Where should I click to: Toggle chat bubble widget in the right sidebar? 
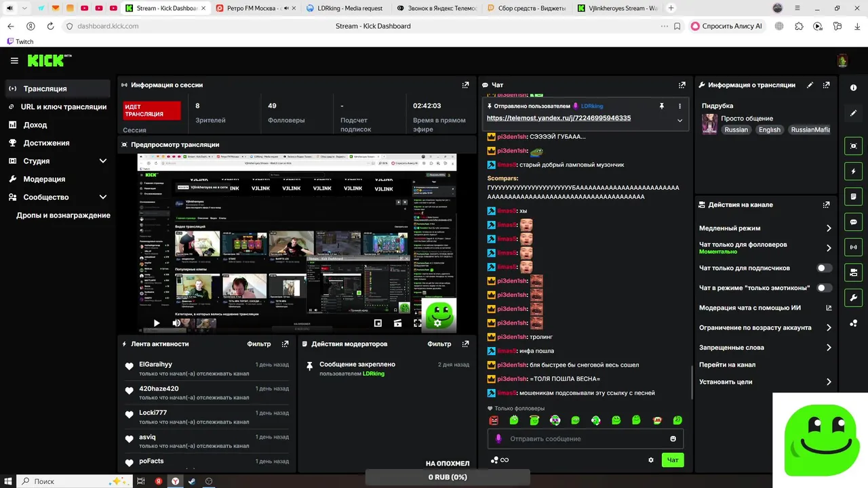(x=853, y=222)
